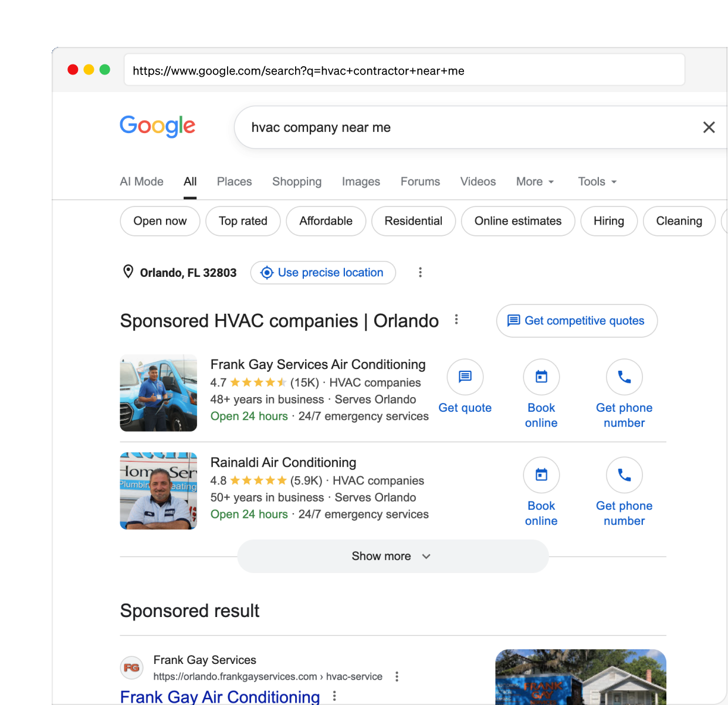Image resolution: width=728 pixels, height=705 pixels.
Task: Click Frank Gay's Book online calendar icon
Action: [541, 377]
